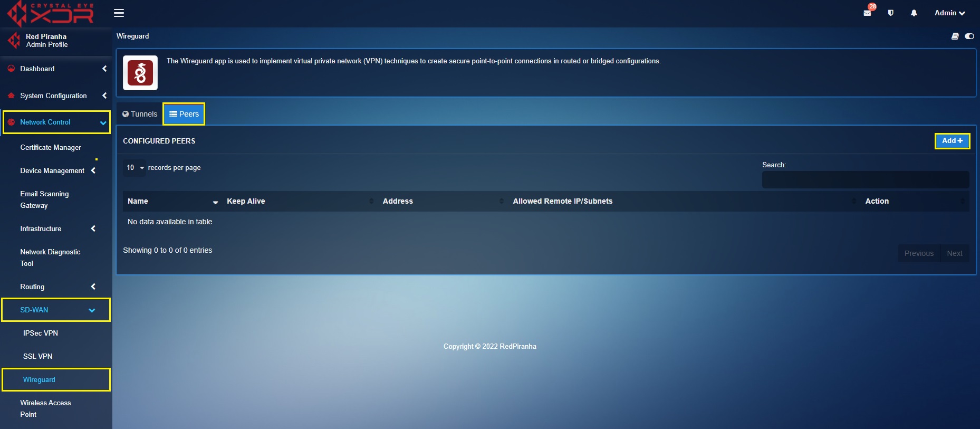
Task: Open the Admin user dropdown
Action: (949, 13)
